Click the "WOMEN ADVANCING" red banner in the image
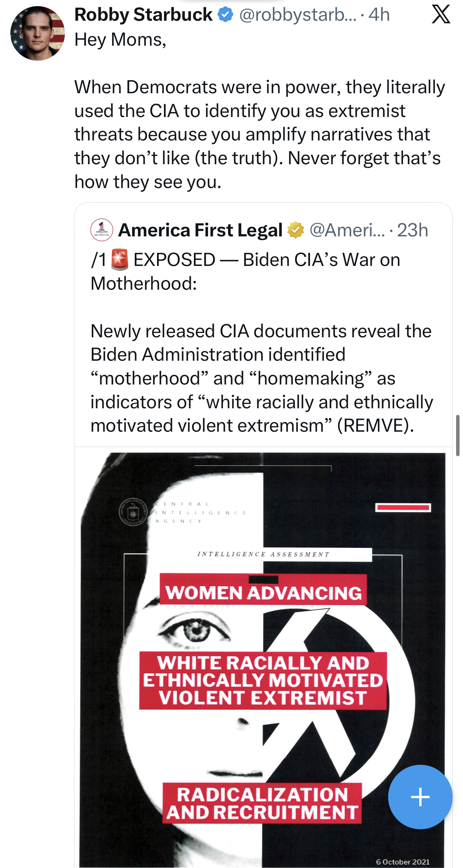463x868 pixels. (263, 593)
